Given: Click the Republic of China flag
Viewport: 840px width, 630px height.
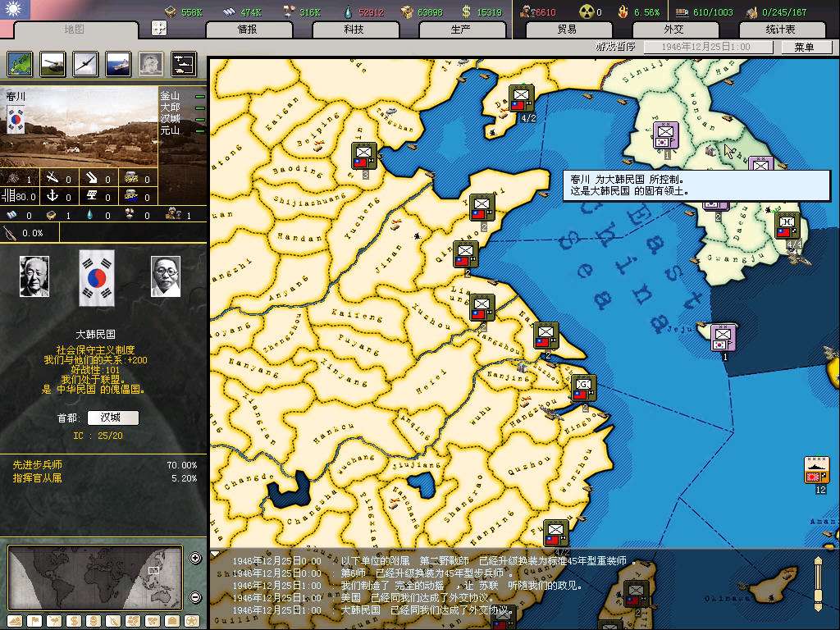Looking at the screenshot, I should pos(13,10).
